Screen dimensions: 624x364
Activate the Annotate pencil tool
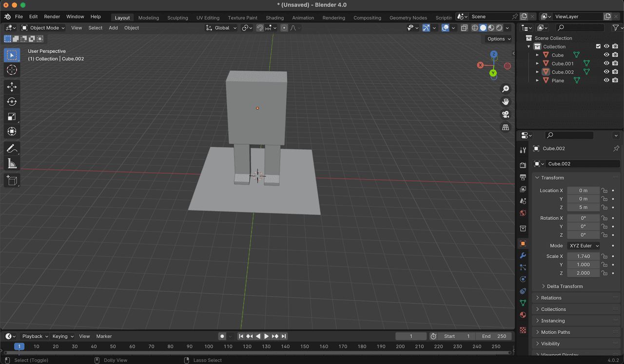click(x=12, y=149)
